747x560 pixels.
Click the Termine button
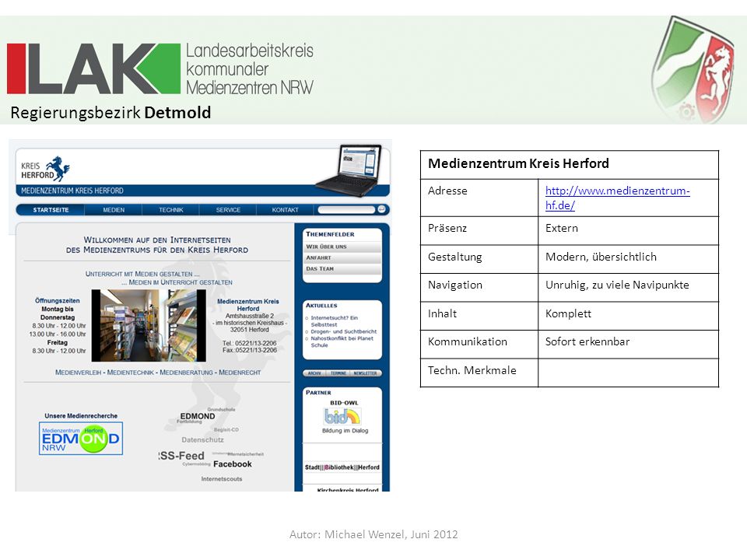[338, 373]
